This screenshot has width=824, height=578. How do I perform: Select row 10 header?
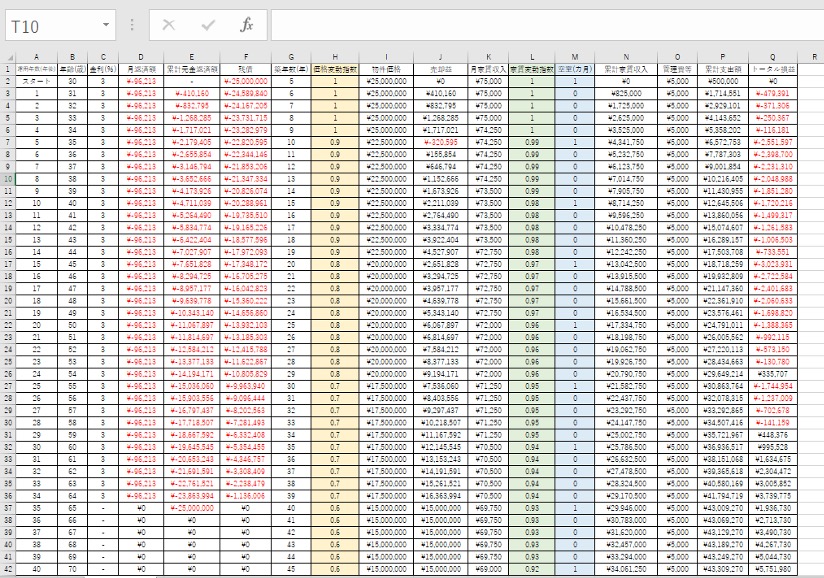click(8, 179)
